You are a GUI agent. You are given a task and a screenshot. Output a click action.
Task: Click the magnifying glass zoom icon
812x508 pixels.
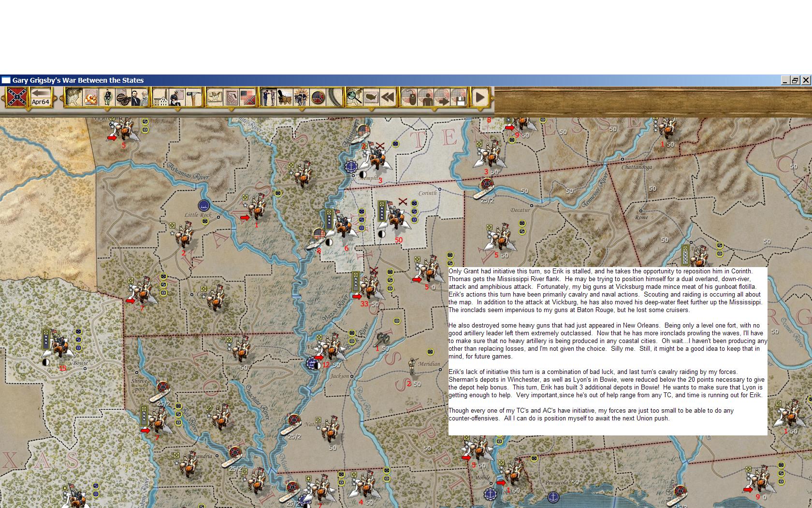pos(354,97)
